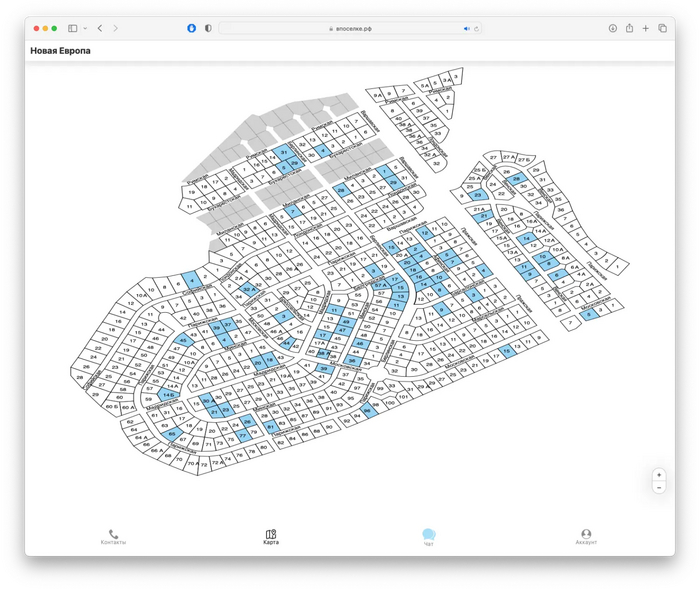This screenshot has width=700, height=589.
Task: Select plot 60 Б
Action: click(112, 407)
